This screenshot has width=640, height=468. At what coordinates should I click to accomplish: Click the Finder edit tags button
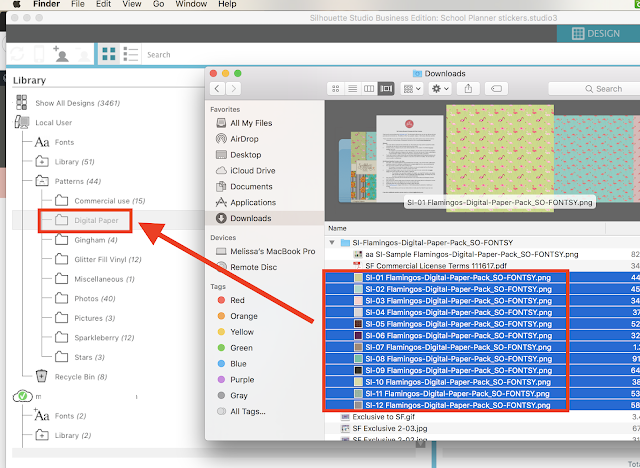(x=496, y=89)
